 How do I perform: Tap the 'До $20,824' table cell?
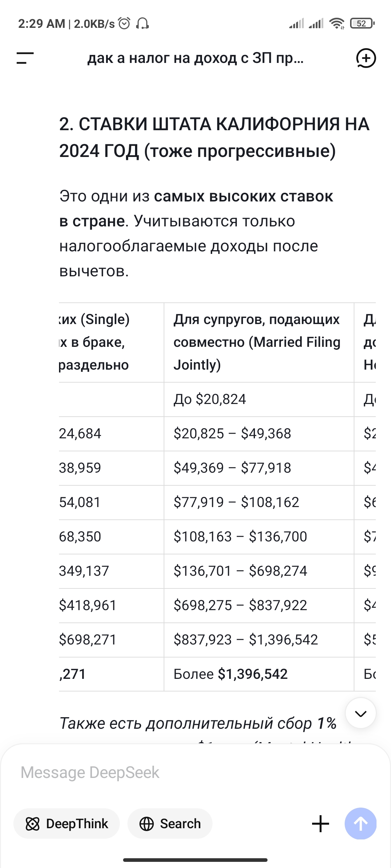click(210, 399)
